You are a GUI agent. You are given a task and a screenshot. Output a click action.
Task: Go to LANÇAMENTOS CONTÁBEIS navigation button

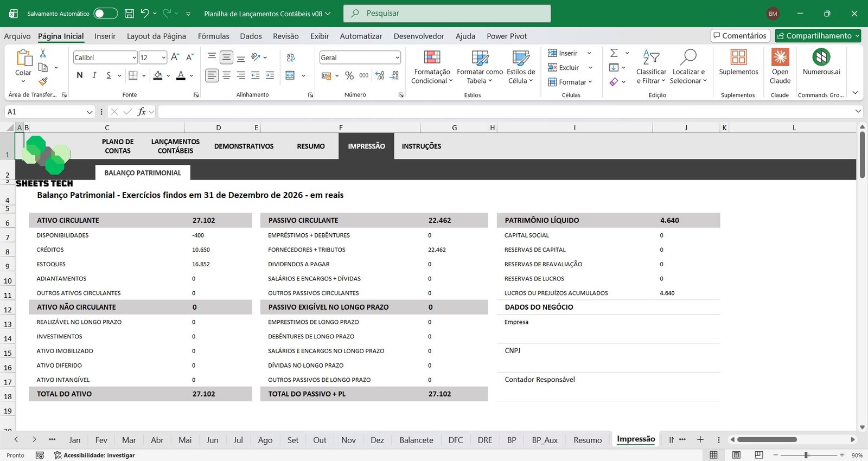click(x=175, y=146)
